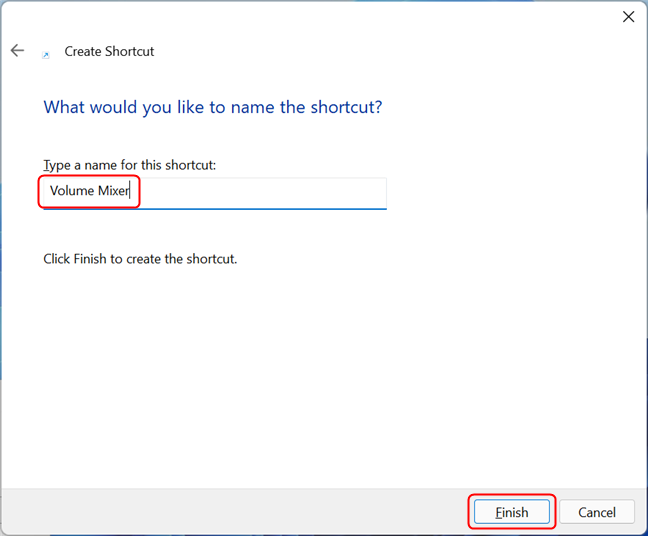Click the "Create Shortcut" title text

click(x=109, y=51)
